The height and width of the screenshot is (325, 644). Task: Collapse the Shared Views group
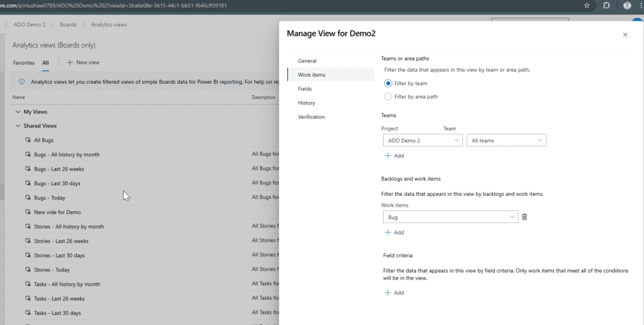18,126
